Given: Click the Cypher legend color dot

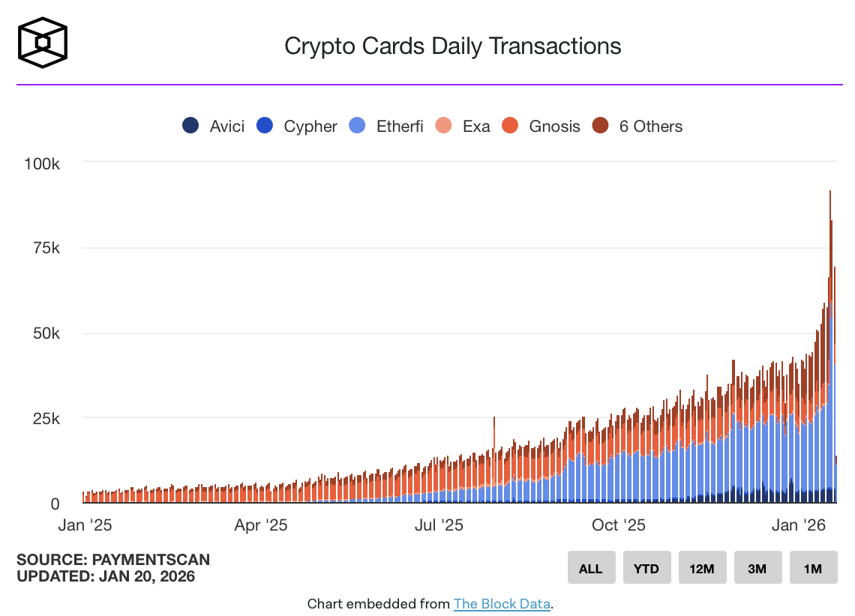Looking at the screenshot, I should click(265, 126).
